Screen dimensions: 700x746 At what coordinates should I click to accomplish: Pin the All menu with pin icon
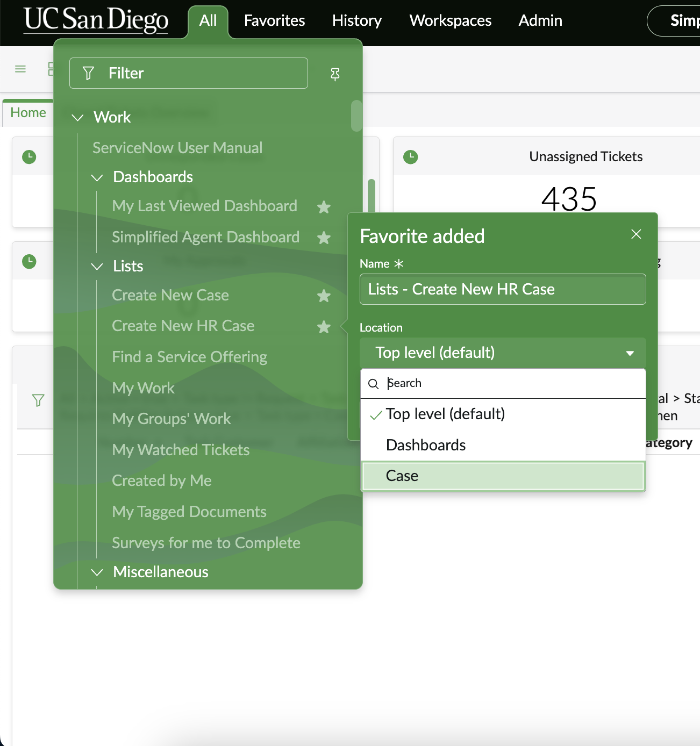(335, 74)
